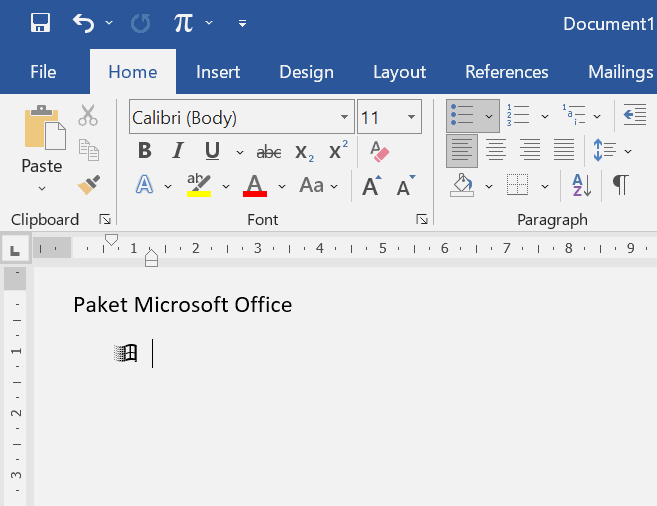Apply the red font color swatch

pyautogui.click(x=255, y=186)
